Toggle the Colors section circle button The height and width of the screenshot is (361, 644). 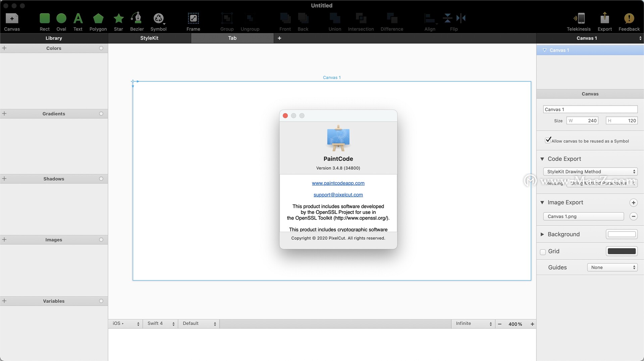(101, 48)
